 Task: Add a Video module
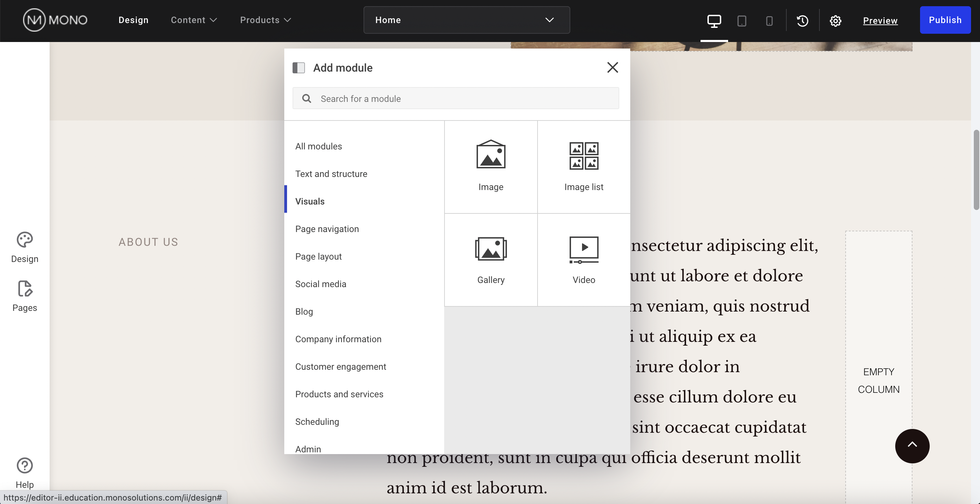point(584,260)
